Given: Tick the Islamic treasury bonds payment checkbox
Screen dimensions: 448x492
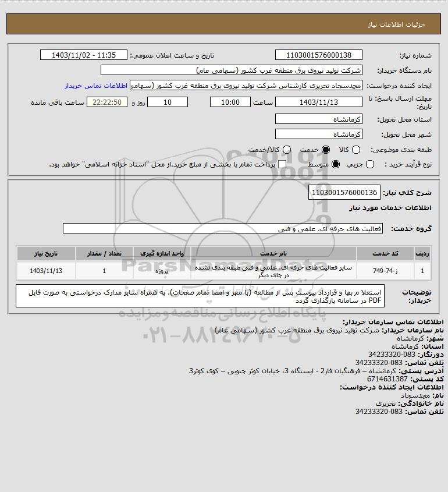Looking at the screenshot, I should pyautogui.click(x=282, y=164).
